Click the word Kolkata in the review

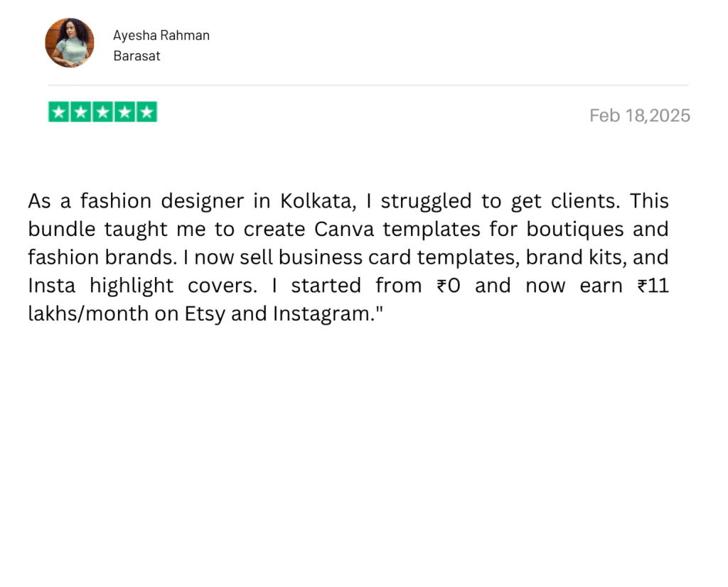[318, 201]
